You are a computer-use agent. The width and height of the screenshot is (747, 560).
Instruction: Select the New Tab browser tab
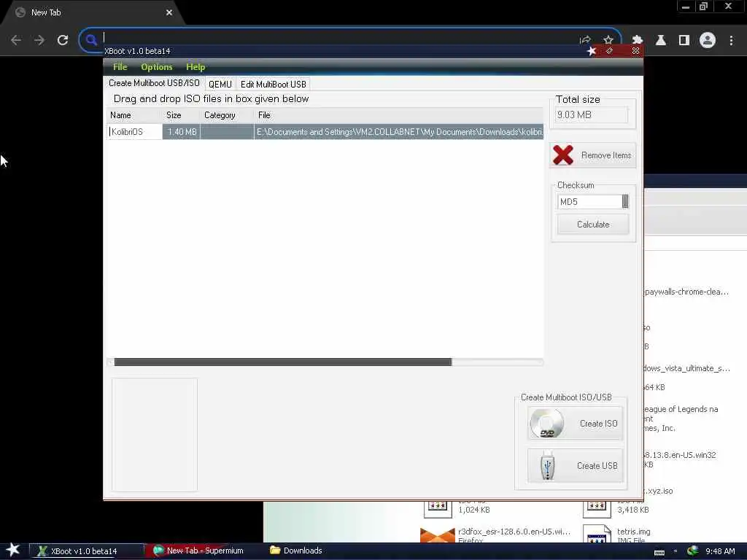pos(93,12)
